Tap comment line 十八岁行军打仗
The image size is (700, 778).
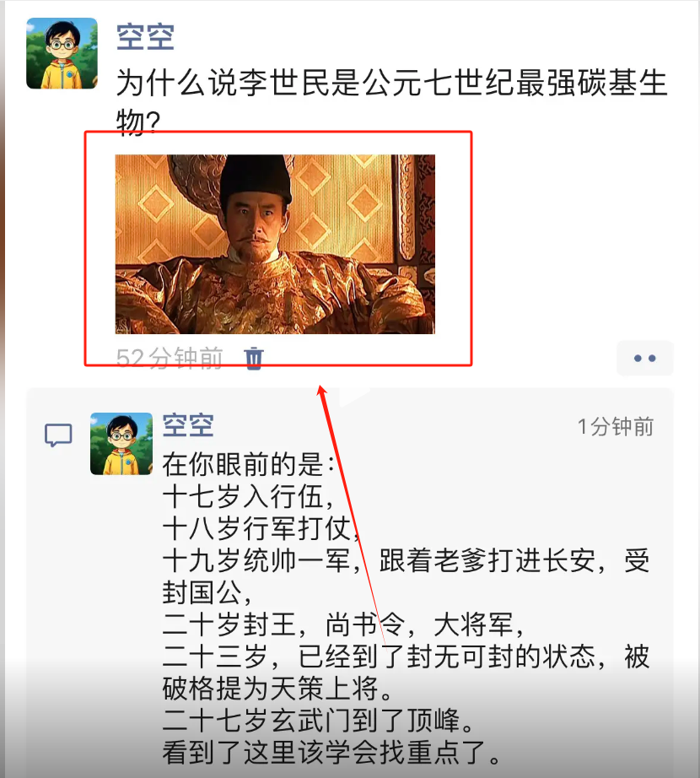[x=261, y=528]
